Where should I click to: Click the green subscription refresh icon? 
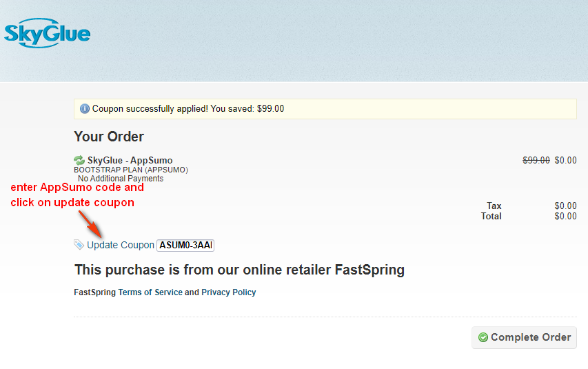[79, 161]
